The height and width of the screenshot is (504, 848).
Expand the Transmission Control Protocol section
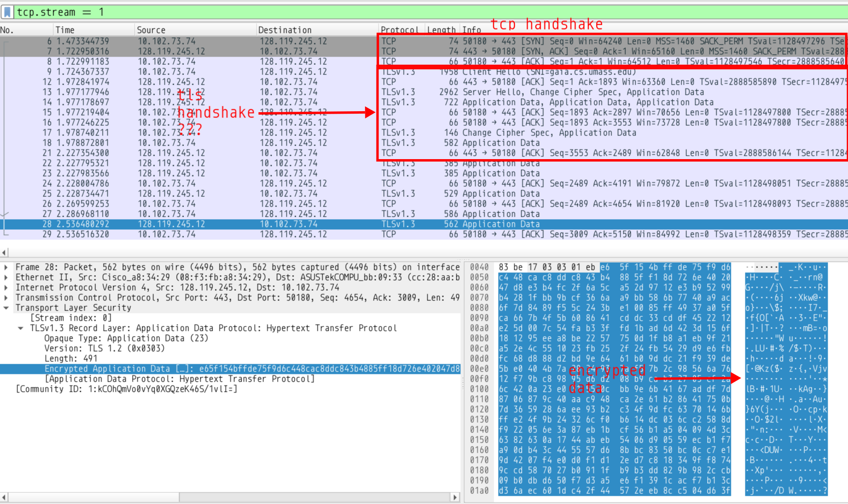[6, 297]
